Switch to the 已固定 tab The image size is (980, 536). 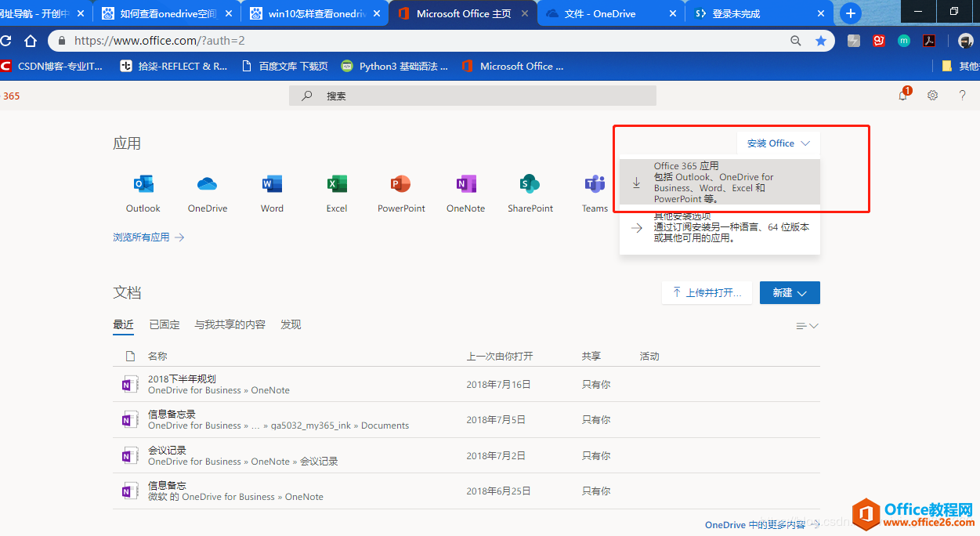164,324
